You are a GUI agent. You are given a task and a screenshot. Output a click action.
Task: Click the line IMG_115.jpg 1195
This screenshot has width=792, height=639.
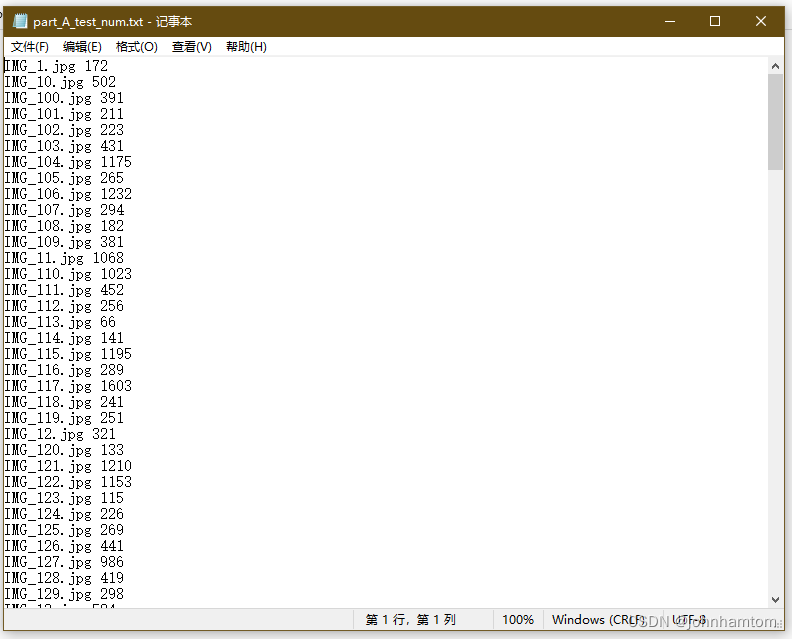pyautogui.click(x=68, y=354)
